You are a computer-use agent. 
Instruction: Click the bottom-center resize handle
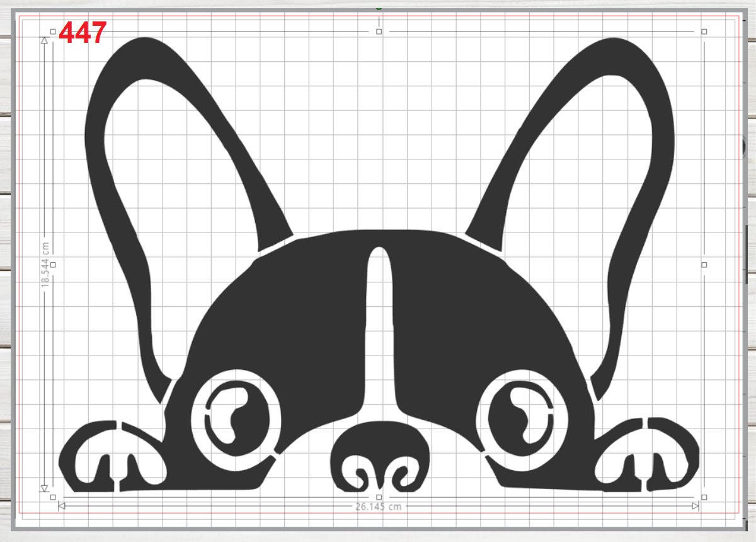pyautogui.click(x=379, y=497)
